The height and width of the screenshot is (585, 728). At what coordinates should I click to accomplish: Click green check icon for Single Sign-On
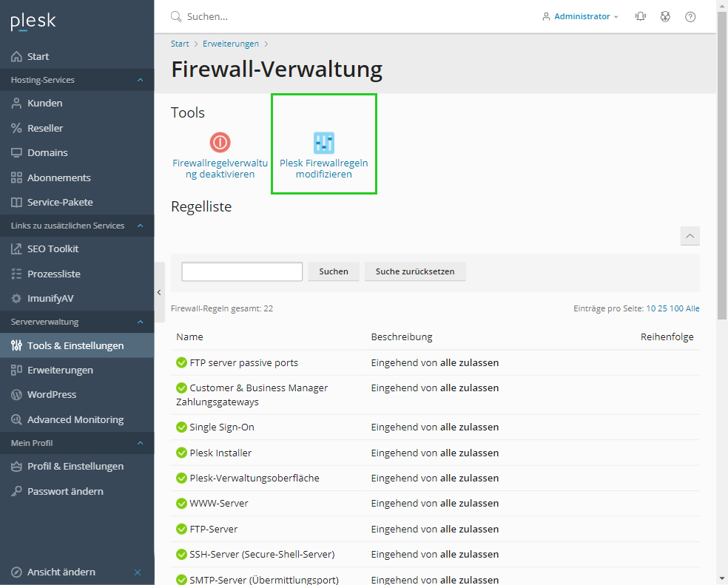(x=181, y=427)
